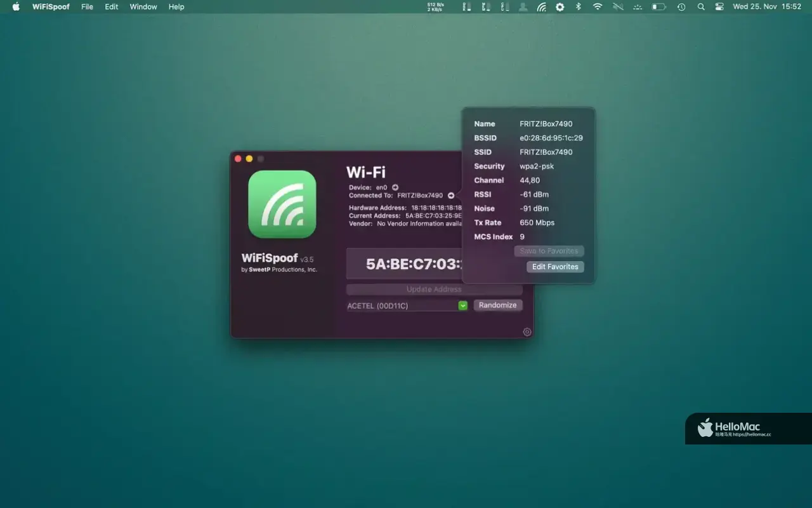Screen dimensions: 812x508
Task: Click the arrow icon beside Connected To FRITZ!Box7490
Action: tap(451, 196)
